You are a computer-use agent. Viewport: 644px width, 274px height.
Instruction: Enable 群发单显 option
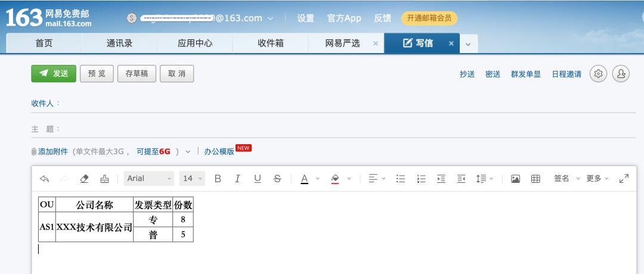point(526,74)
